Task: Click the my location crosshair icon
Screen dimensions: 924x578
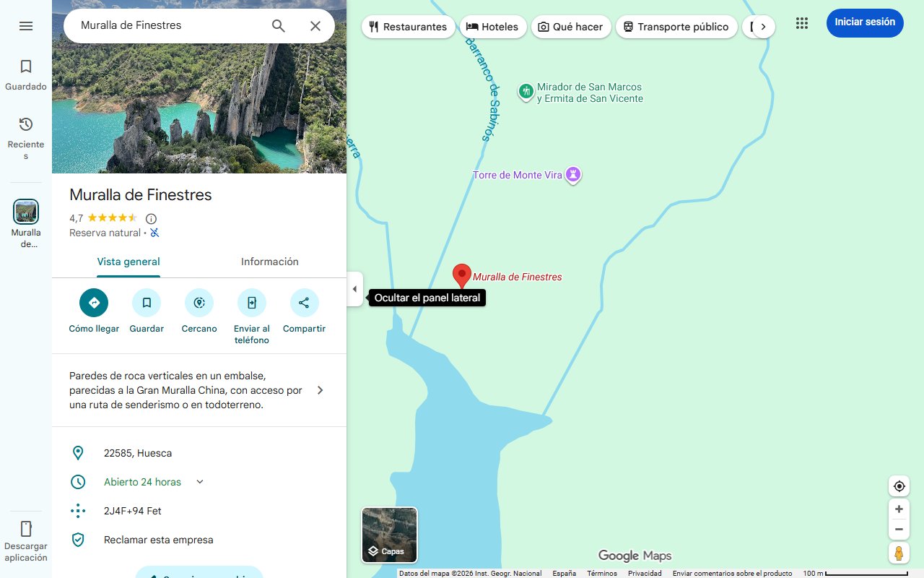Action: pos(899,486)
